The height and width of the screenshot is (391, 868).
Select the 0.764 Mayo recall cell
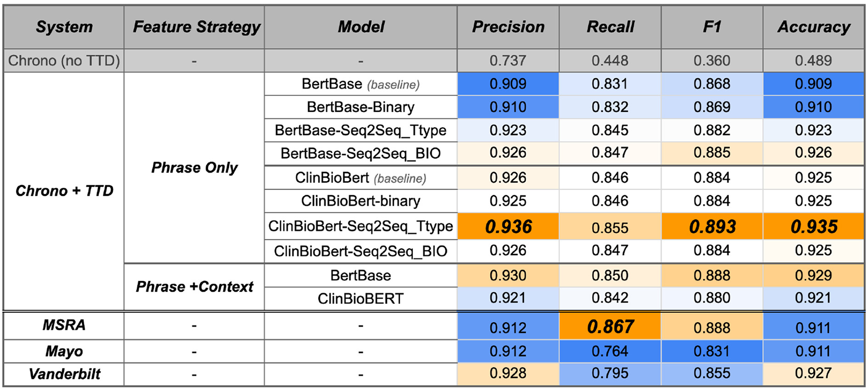click(x=610, y=351)
